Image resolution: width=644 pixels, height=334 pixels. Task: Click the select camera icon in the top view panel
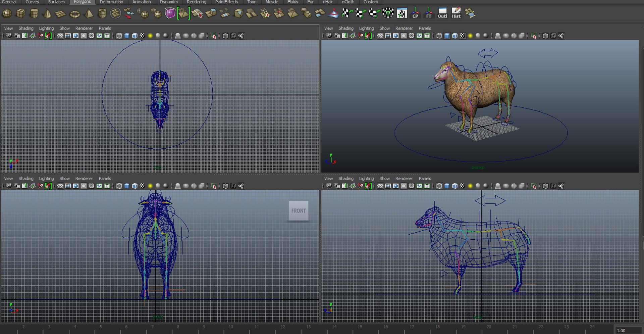point(9,36)
